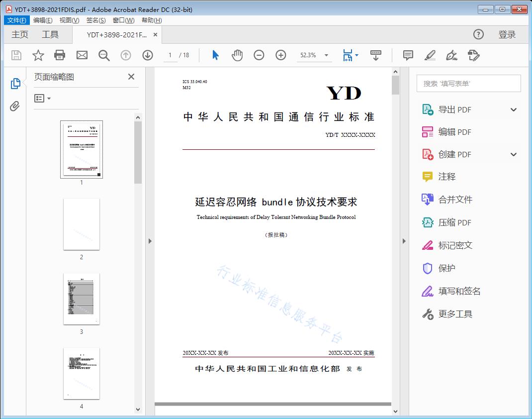Screen dimensions: 532x419
Task: Activate the text highlighter tool
Action: (430, 55)
